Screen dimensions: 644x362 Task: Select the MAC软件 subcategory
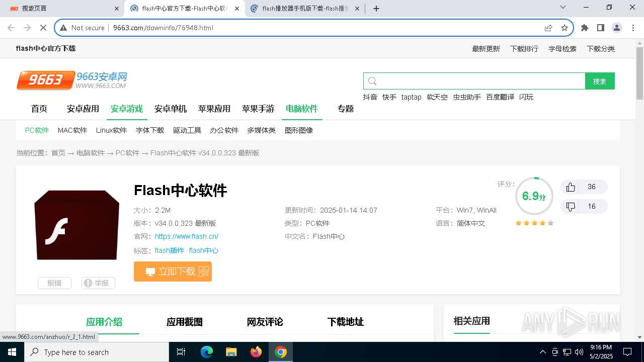point(72,130)
